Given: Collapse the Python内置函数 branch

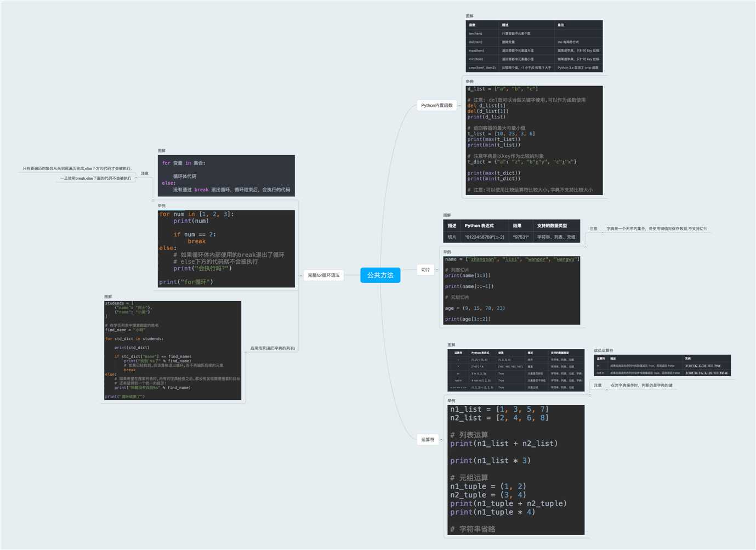Looking at the screenshot, I should (x=459, y=105).
